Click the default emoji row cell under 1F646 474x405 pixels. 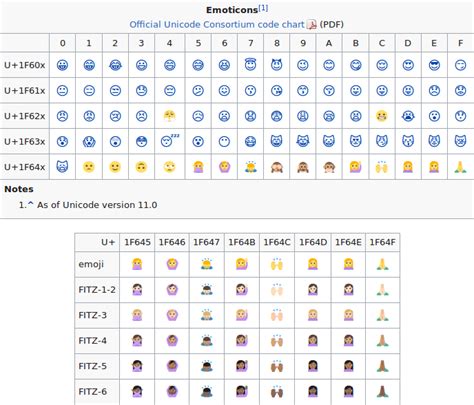(x=172, y=264)
